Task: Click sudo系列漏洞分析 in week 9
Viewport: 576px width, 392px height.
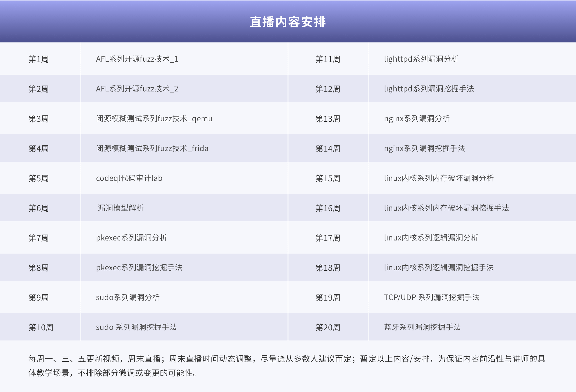Action: (128, 298)
